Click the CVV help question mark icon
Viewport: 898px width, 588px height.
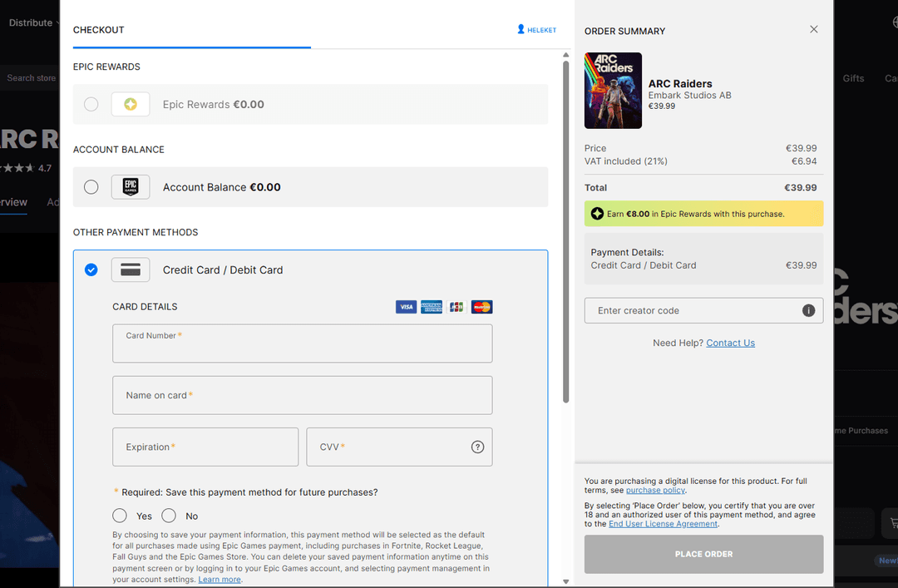click(477, 447)
